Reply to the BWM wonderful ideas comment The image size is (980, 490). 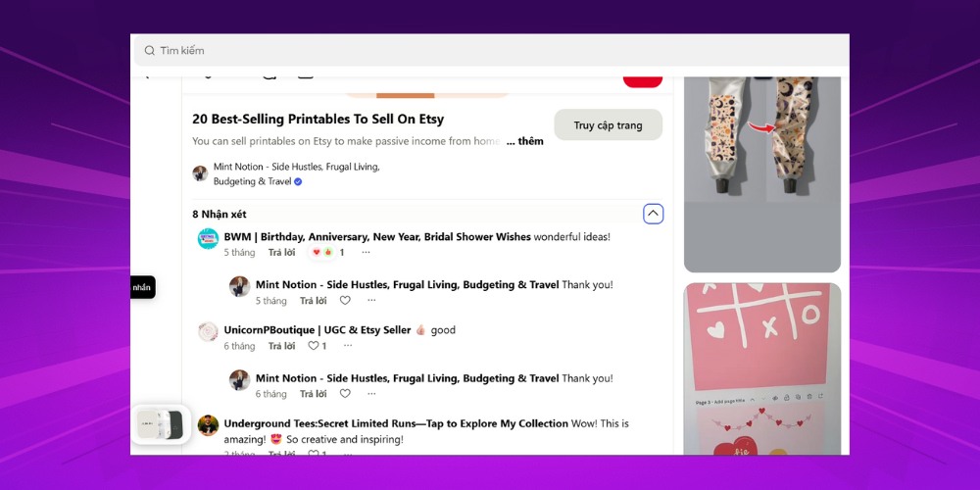pyautogui.click(x=282, y=253)
